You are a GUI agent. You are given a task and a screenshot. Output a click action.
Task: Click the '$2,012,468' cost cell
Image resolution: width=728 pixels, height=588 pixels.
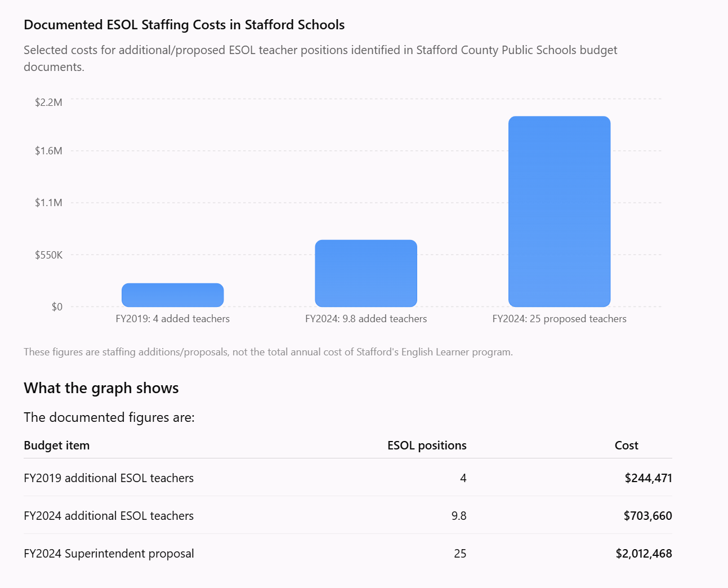[x=644, y=554]
